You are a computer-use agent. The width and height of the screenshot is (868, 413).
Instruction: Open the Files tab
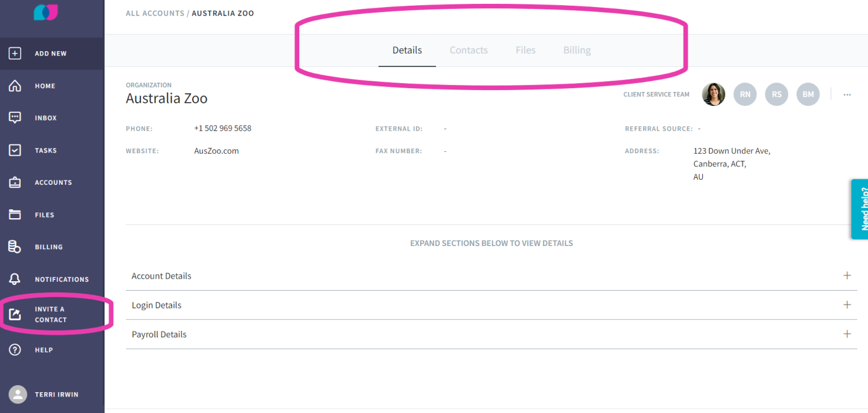(x=525, y=50)
